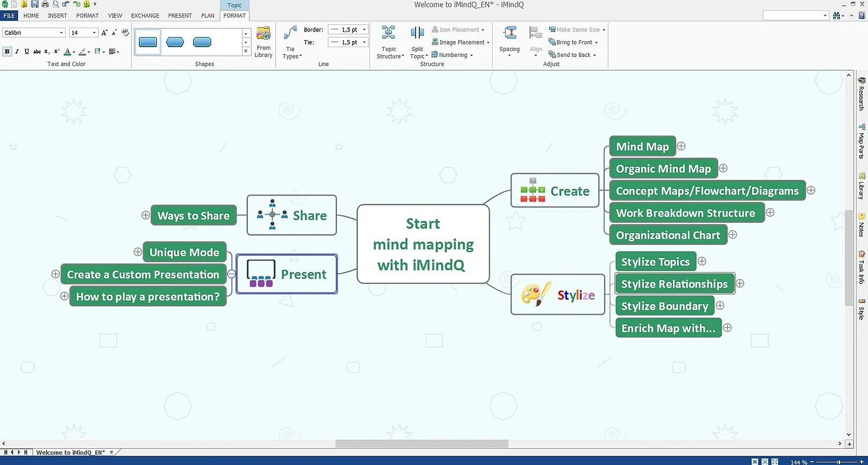Image resolution: width=868 pixels, height=465 pixels.
Task: Open the Border thickness dropdown
Action: point(365,30)
